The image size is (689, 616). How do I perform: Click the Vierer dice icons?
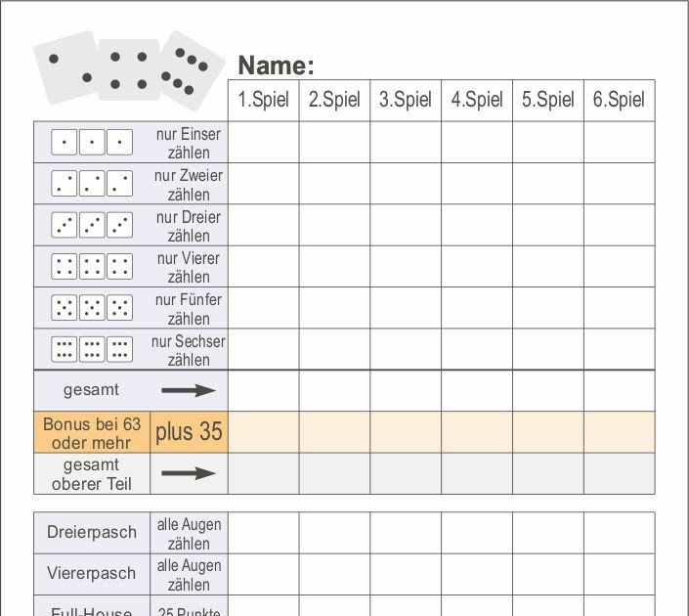click(x=92, y=267)
